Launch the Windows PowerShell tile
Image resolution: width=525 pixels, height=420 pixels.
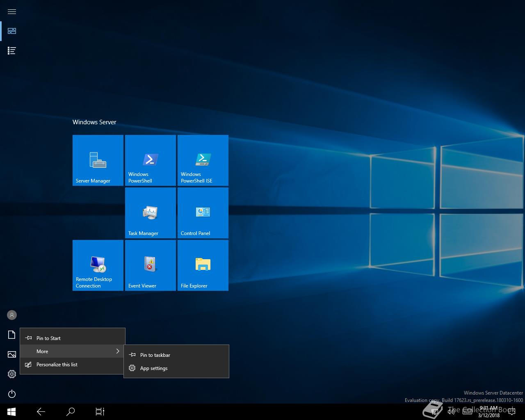151,160
